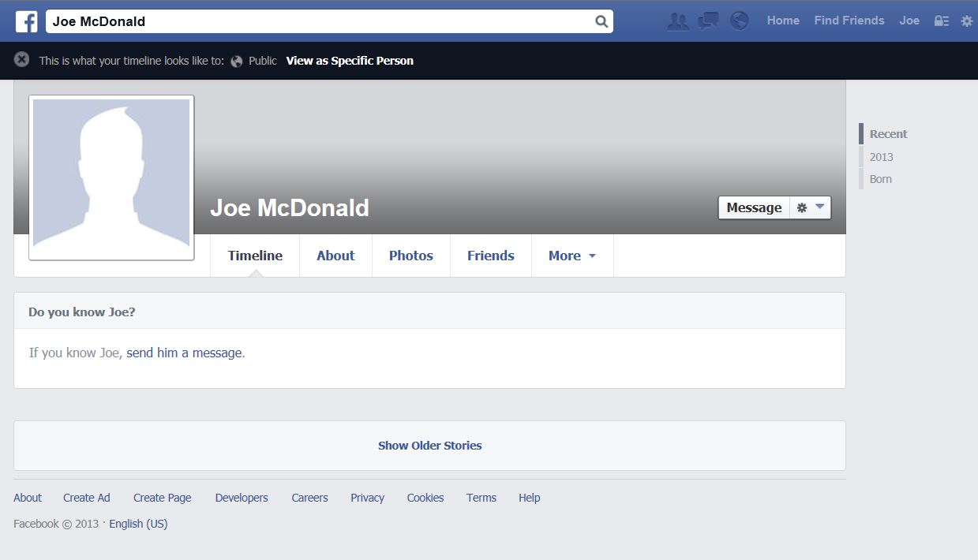This screenshot has width=978, height=560.
Task: Open the Cookies footer link
Action: point(425,498)
